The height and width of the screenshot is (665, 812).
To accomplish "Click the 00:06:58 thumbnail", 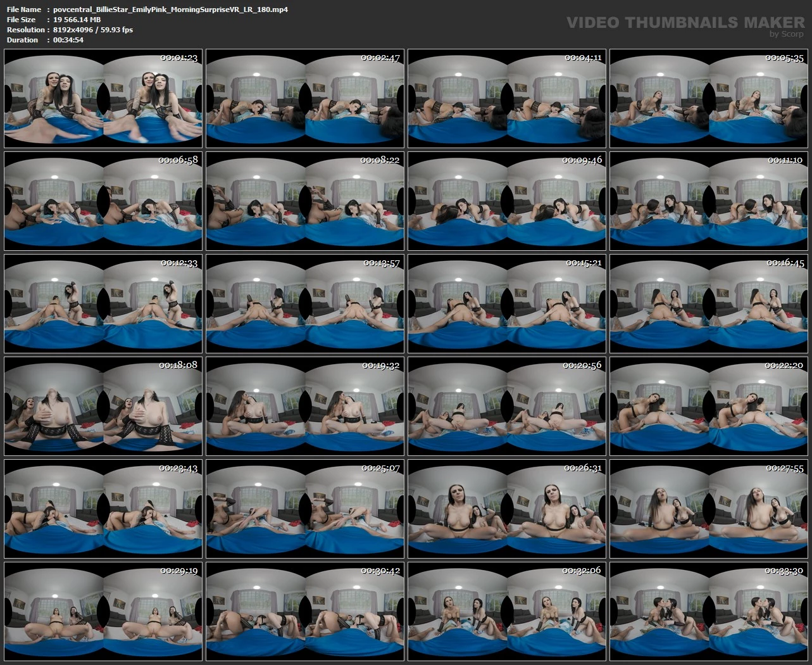I will pos(103,201).
